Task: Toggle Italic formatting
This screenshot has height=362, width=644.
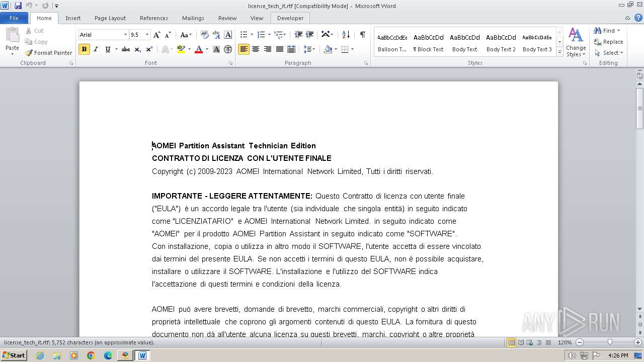Action: [x=96, y=49]
